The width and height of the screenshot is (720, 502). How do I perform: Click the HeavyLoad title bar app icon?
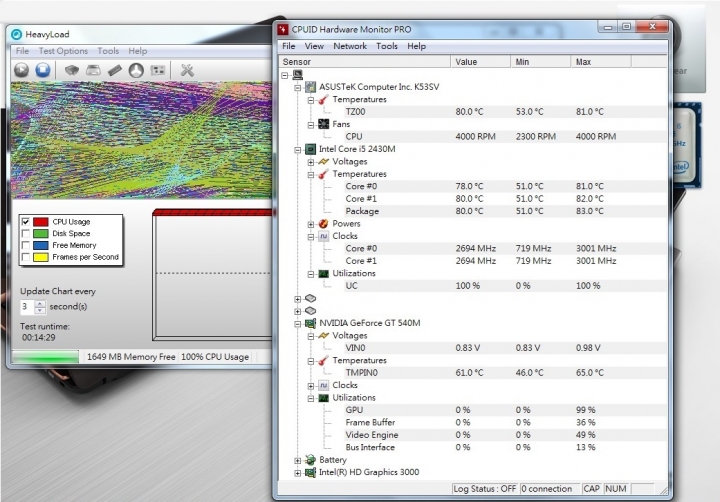(x=17, y=34)
